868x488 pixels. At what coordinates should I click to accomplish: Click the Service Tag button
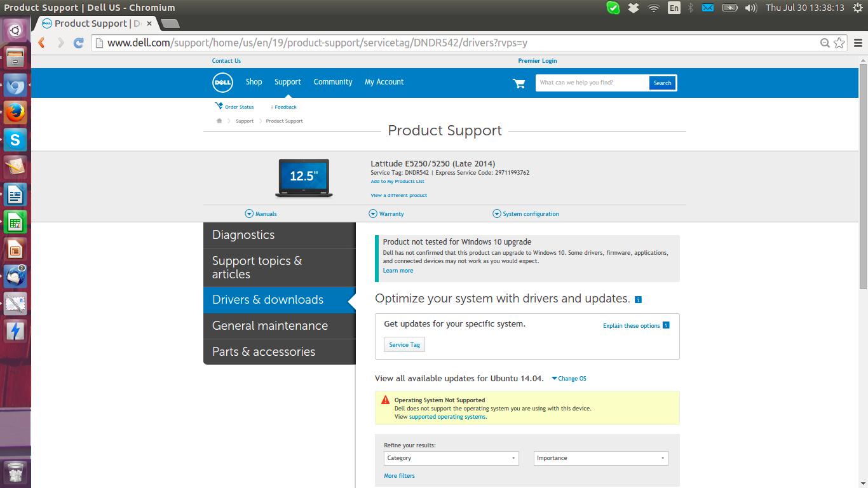(x=405, y=345)
